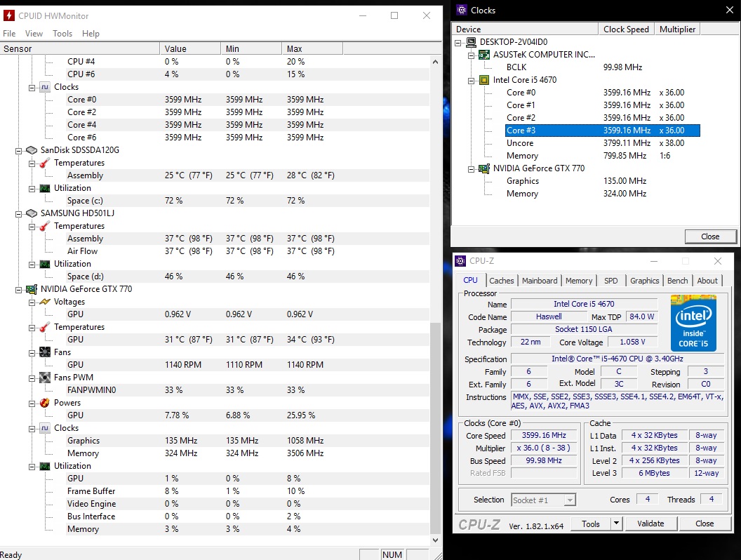Viewport: 741px width, 560px height.
Task: Collapse the NVIDIA GeForce GTX 770 node in HWMonitor
Action: (18, 290)
